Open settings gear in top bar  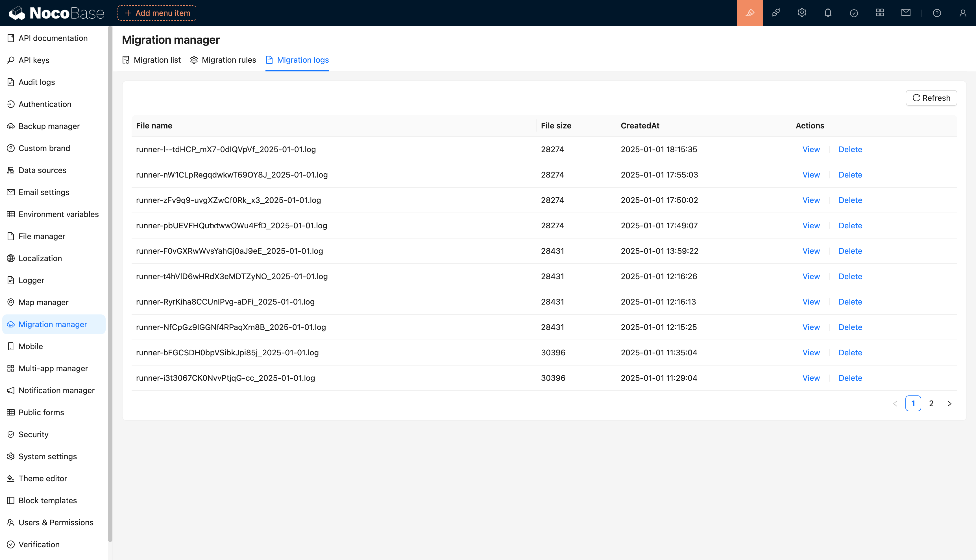[x=802, y=13]
